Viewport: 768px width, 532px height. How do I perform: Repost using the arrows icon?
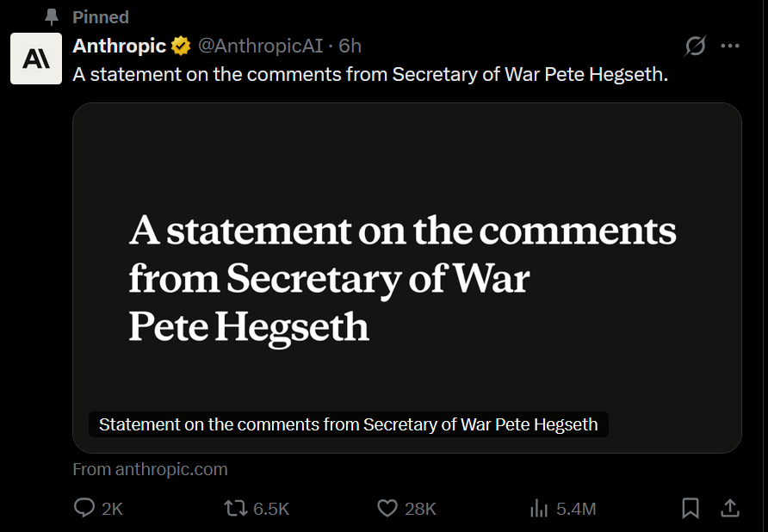pos(235,509)
